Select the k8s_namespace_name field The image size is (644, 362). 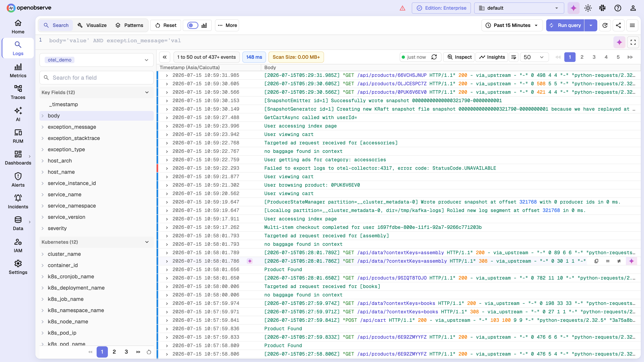point(76,310)
